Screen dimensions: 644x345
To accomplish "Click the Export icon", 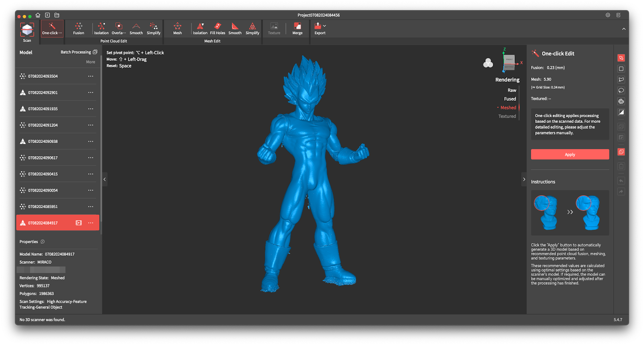I will pyautogui.click(x=318, y=26).
